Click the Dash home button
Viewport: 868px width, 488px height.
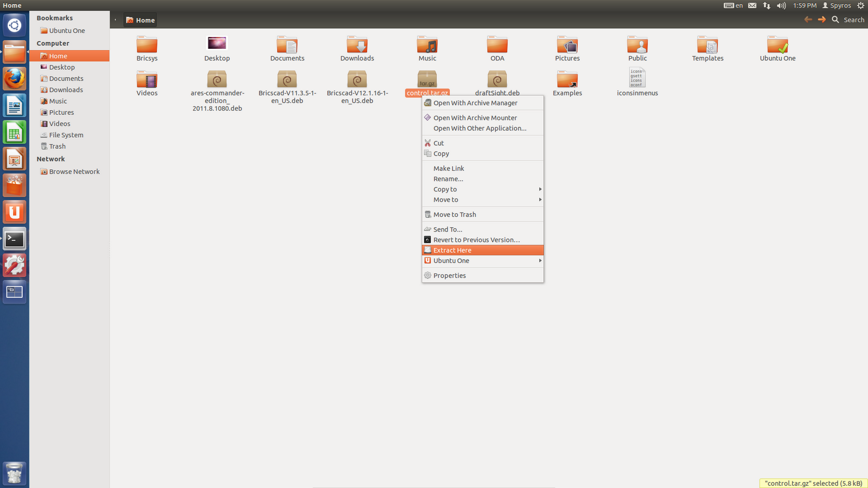point(15,25)
